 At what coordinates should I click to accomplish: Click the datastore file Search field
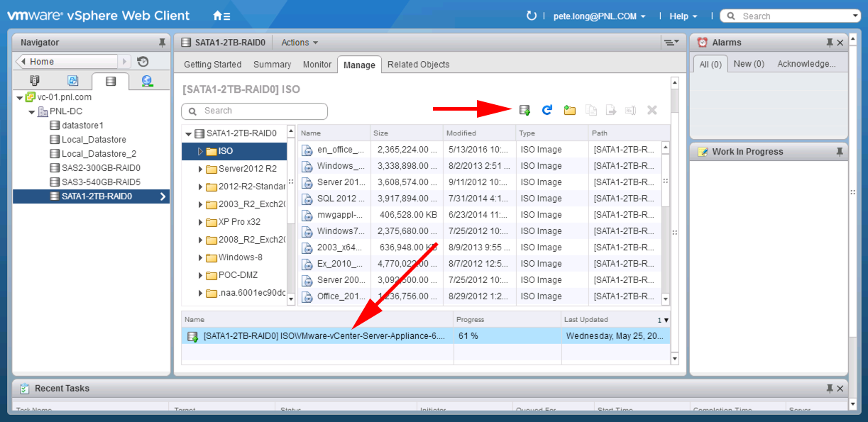255,111
